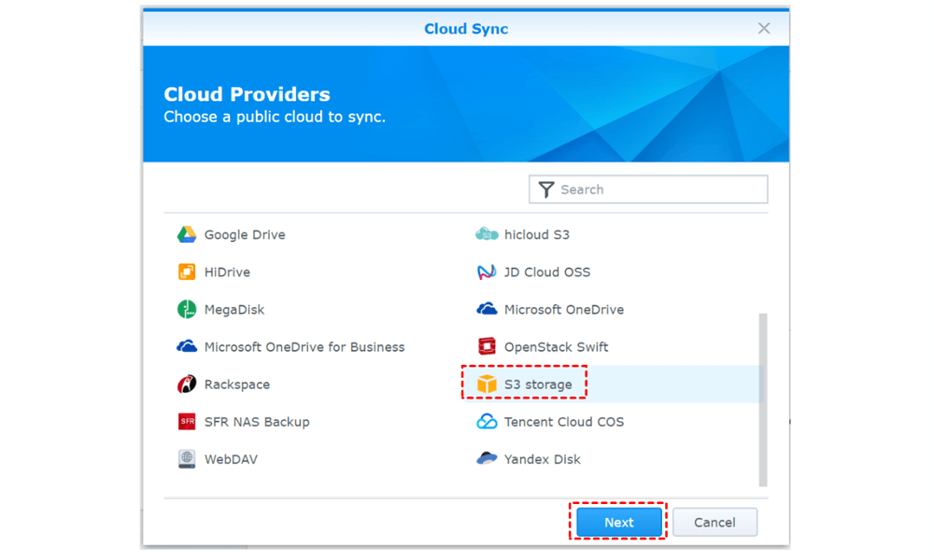
Task: Select "Microsoft OneDrive for Business" text
Action: (304, 347)
